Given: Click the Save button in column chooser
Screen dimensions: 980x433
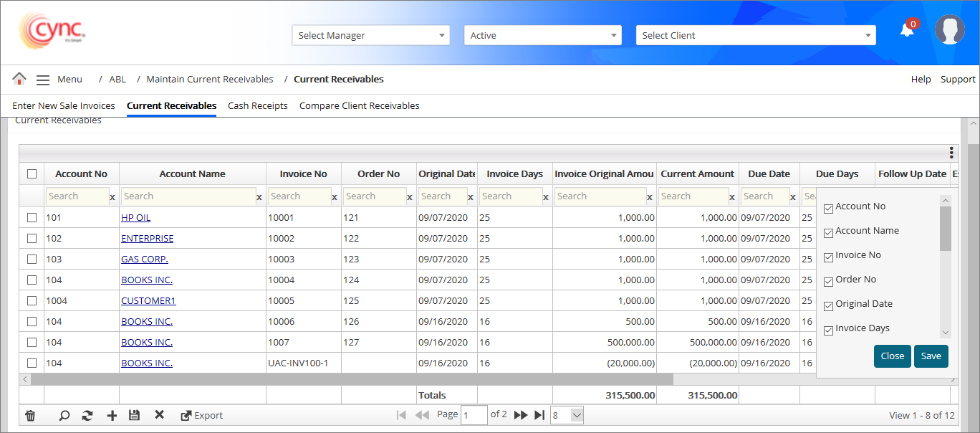Looking at the screenshot, I should click(x=931, y=356).
